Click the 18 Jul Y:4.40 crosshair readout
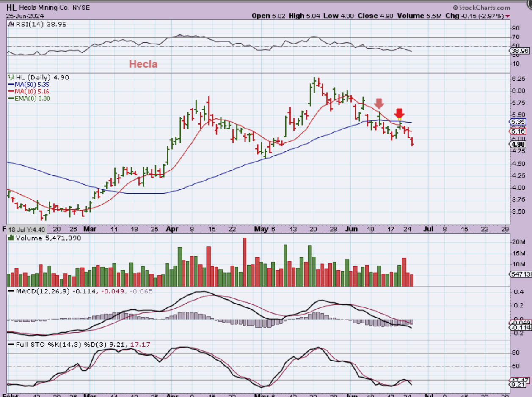This screenshot has width=532, height=397. point(27,229)
